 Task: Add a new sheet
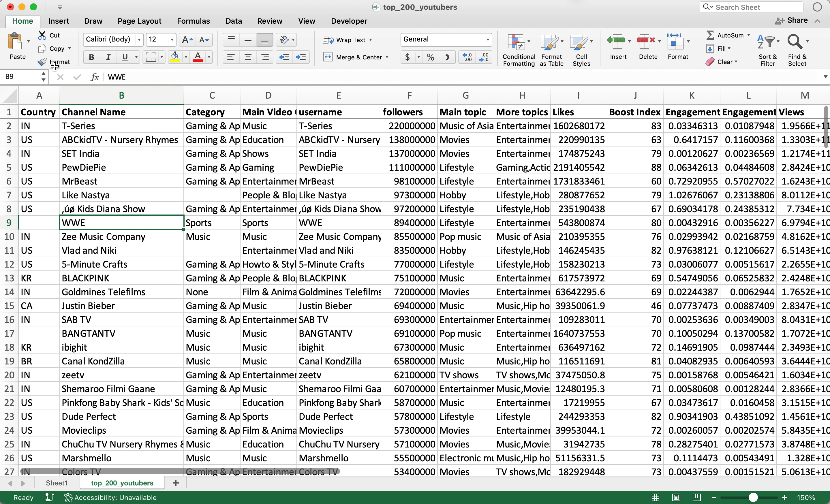[176, 483]
